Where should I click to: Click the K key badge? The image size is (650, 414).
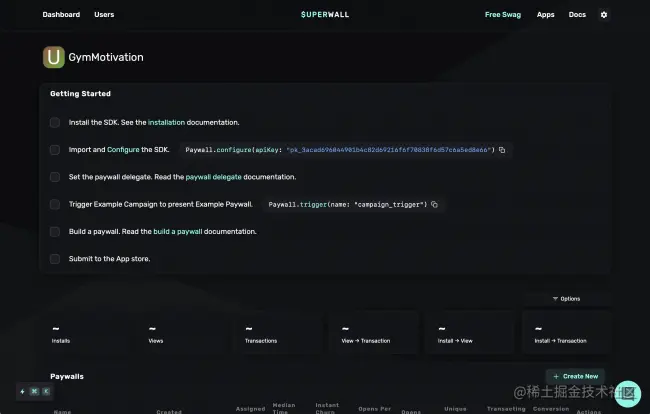(46, 392)
